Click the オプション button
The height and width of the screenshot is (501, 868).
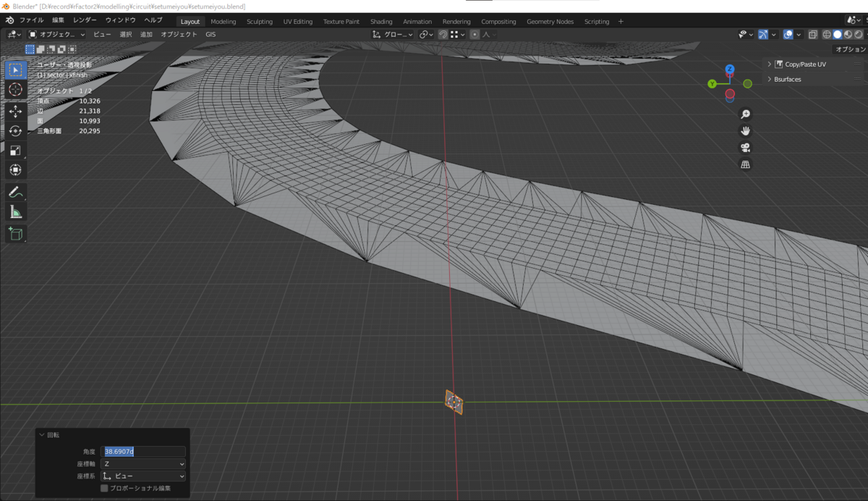pyautogui.click(x=850, y=49)
